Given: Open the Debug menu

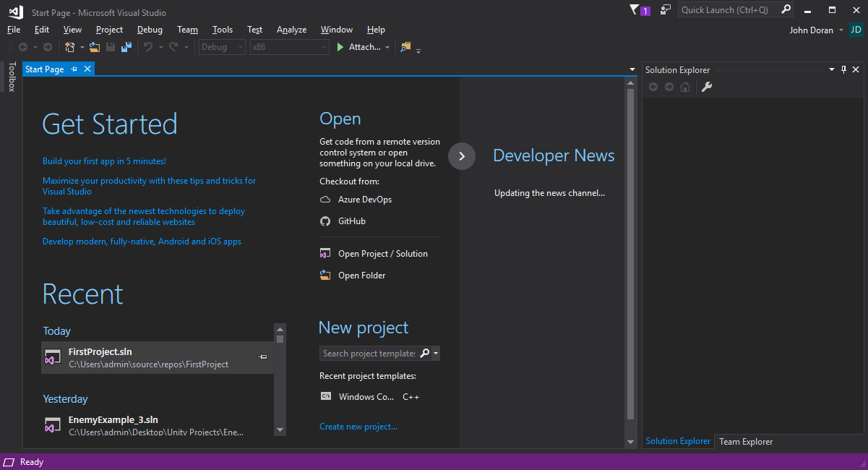Looking at the screenshot, I should coord(150,30).
